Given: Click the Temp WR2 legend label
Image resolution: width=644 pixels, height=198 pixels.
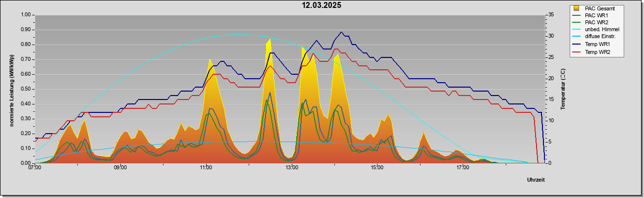Looking at the screenshot, I should click(x=597, y=52).
